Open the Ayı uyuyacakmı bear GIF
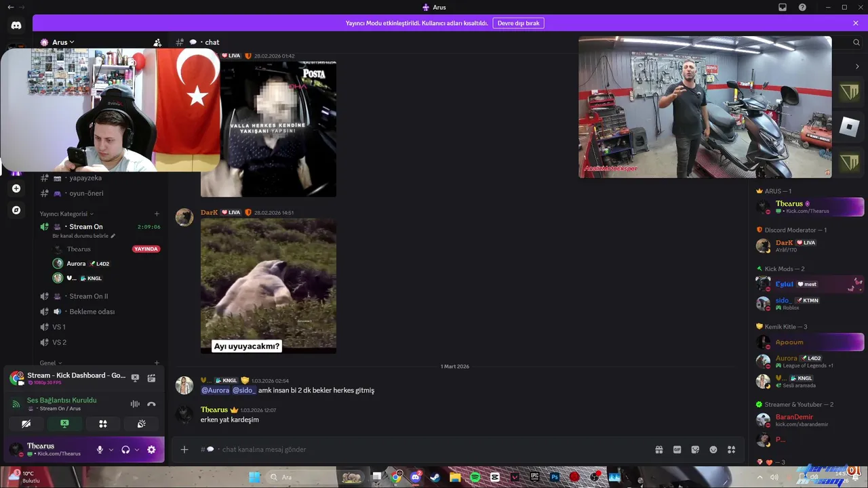The width and height of the screenshot is (868, 488). pyautogui.click(x=269, y=286)
